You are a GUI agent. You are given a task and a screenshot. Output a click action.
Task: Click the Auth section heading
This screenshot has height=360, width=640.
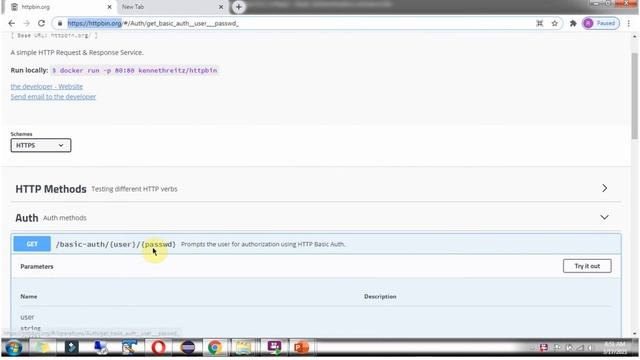coord(27,218)
